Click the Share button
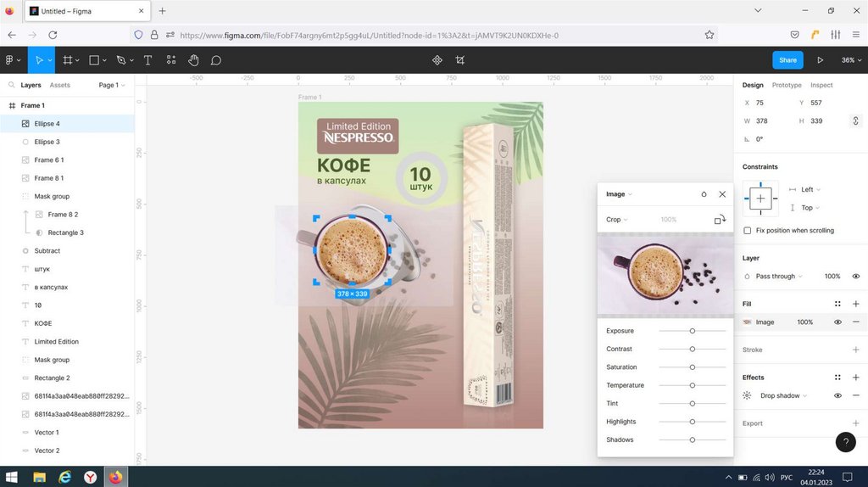The image size is (868, 487). tap(787, 60)
